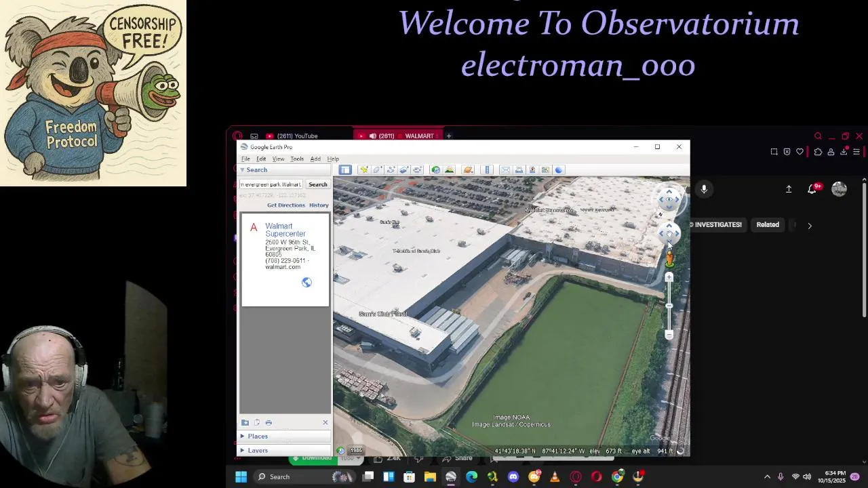This screenshot has width=868, height=488.
Task: Click the Windows taskbar Search box
Action: [305, 477]
